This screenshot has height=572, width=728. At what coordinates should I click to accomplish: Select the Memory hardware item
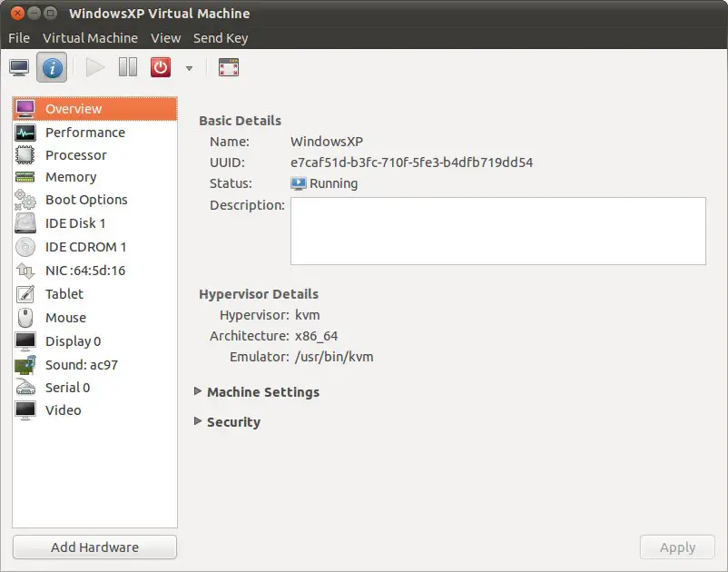pos(70,177)
